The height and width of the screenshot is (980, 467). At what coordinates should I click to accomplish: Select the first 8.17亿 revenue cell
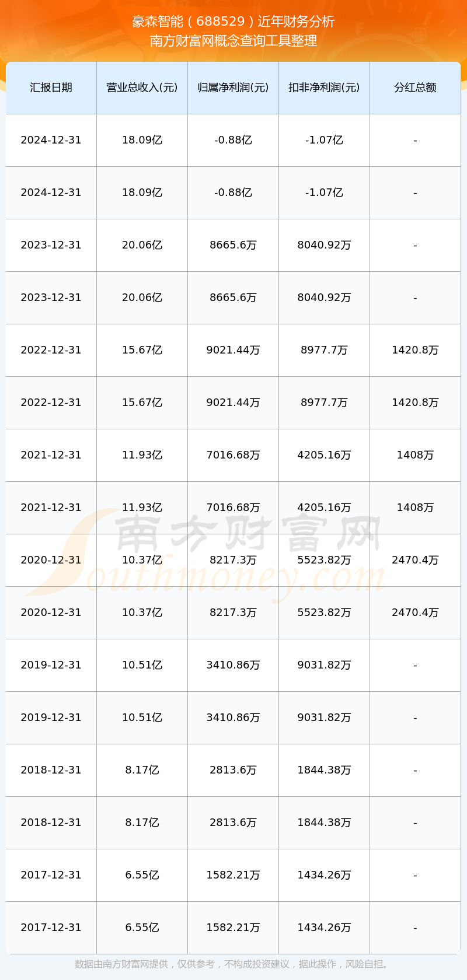tap(142, 770)
